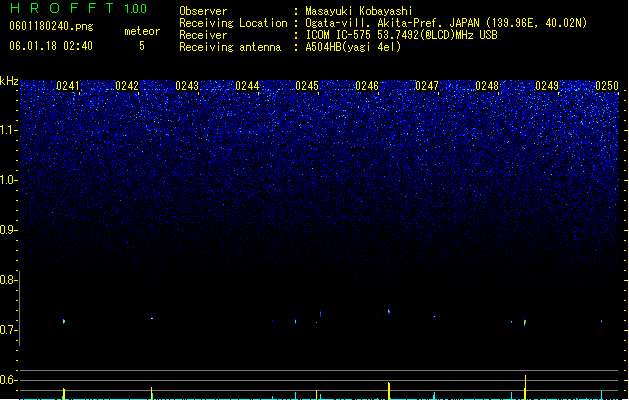Click the observer name Masayuki Kobayashi
The image size is (629, 400).
(359, 11)
